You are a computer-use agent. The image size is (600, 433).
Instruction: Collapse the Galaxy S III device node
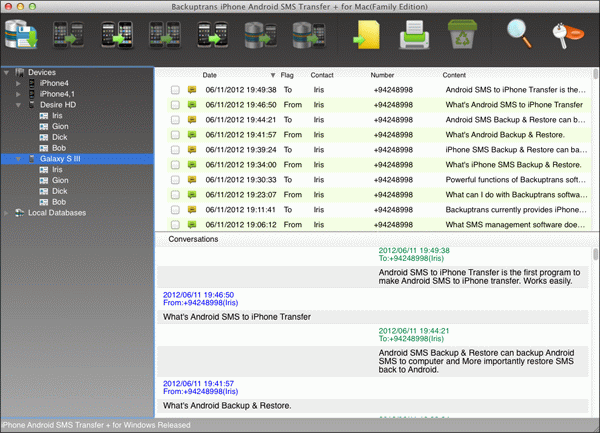click(x=18, y=159)
